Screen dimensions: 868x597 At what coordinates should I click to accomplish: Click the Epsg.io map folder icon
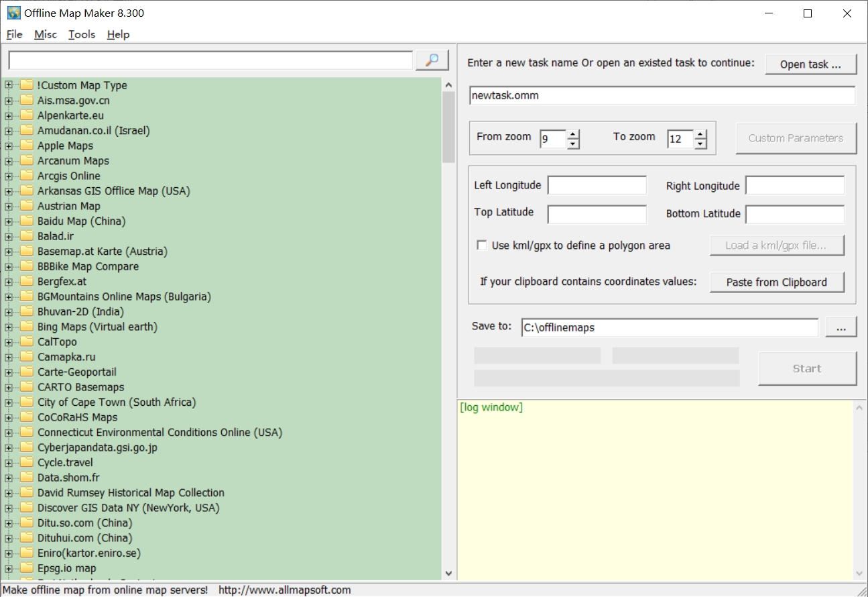(x=27, y=568)
